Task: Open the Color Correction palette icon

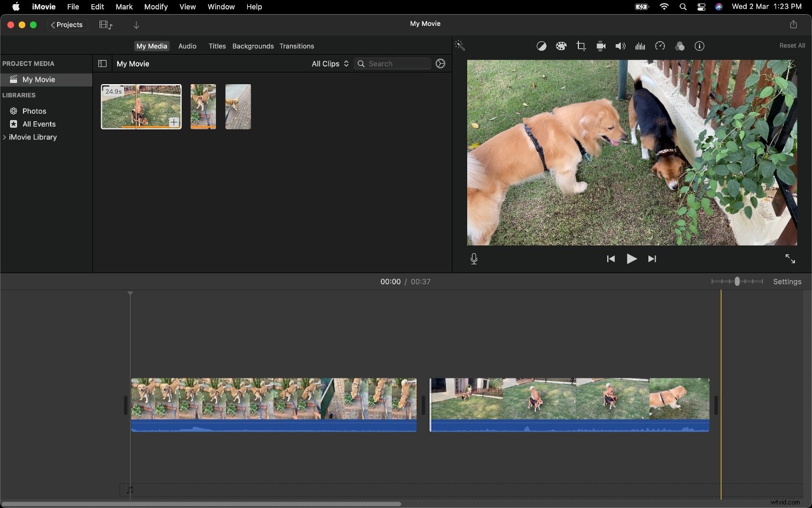Action: coord(561,46)
